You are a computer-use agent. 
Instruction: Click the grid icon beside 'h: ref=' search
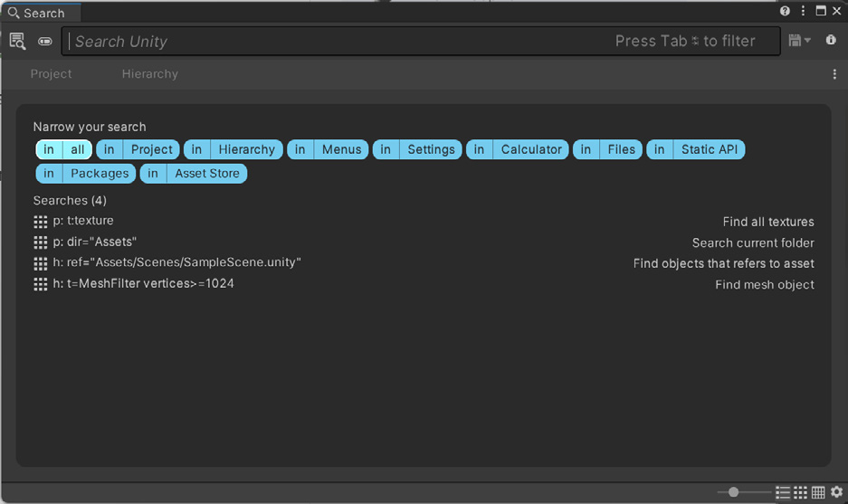(x=41, y=263)
